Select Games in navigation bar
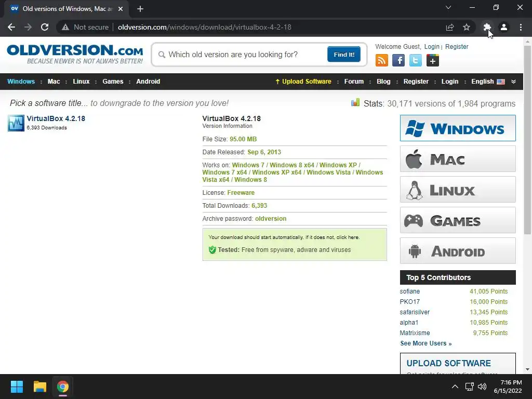 pyautogui.click(x=113, y=82)
